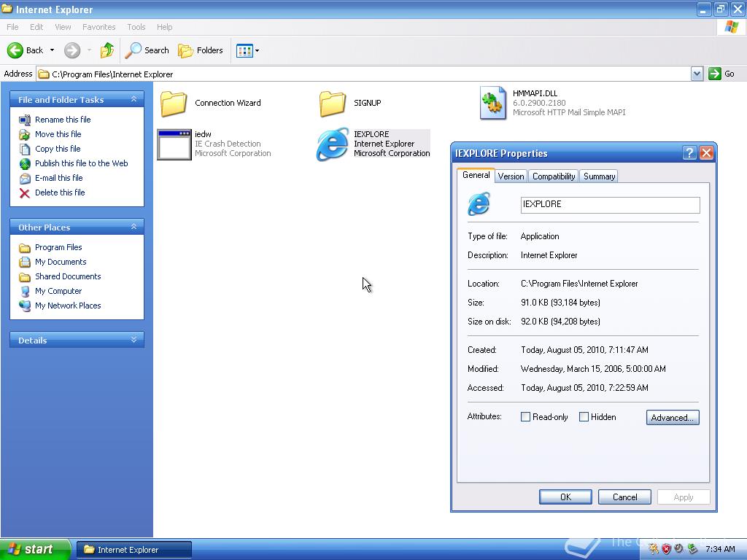The width and height of the screenshot is (747, 560).
Task: Click Copy this file
Action: click(x=58, y=149)
